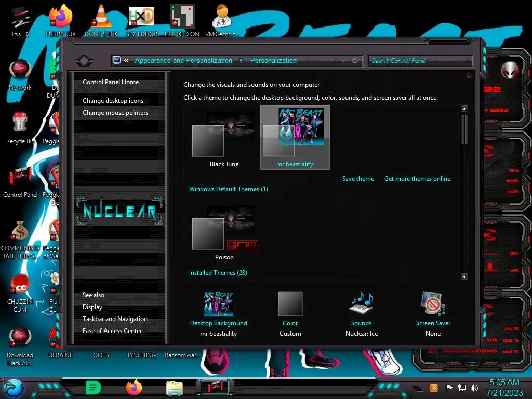
Task: Click the theme list scroll down arrow
Action: (465, 276)
